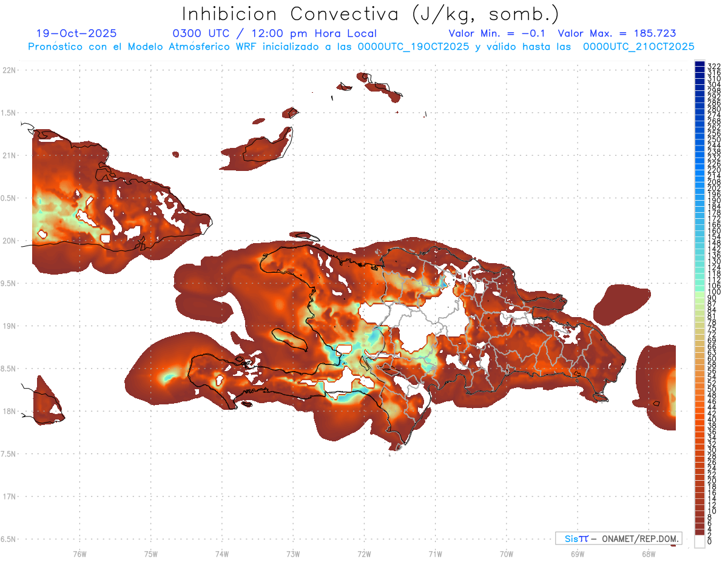Click Gonâve Island in Haiti's western gulf

[x=291, y=340]
